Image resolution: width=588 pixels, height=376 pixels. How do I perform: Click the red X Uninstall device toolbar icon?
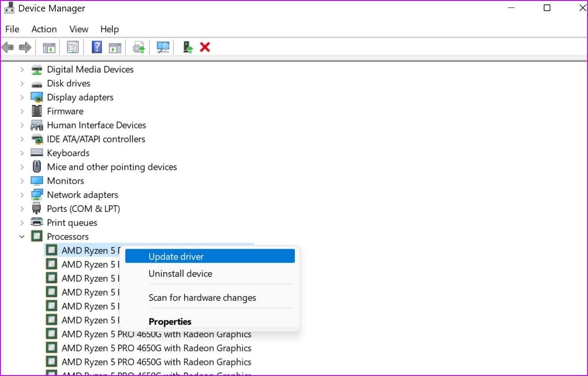pos(205,47)
